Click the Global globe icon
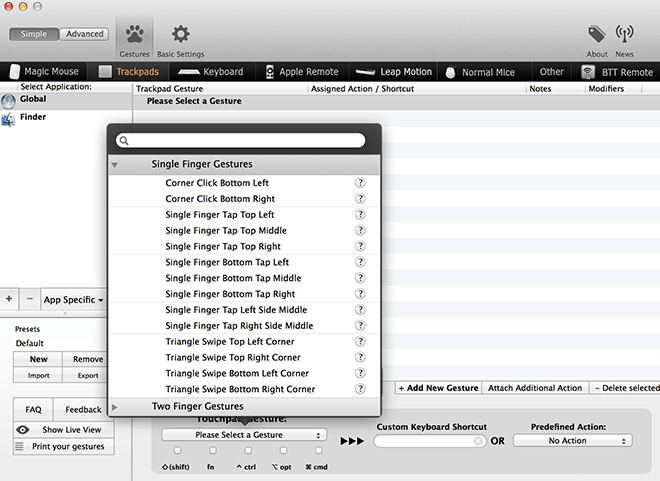 point(8,101)
